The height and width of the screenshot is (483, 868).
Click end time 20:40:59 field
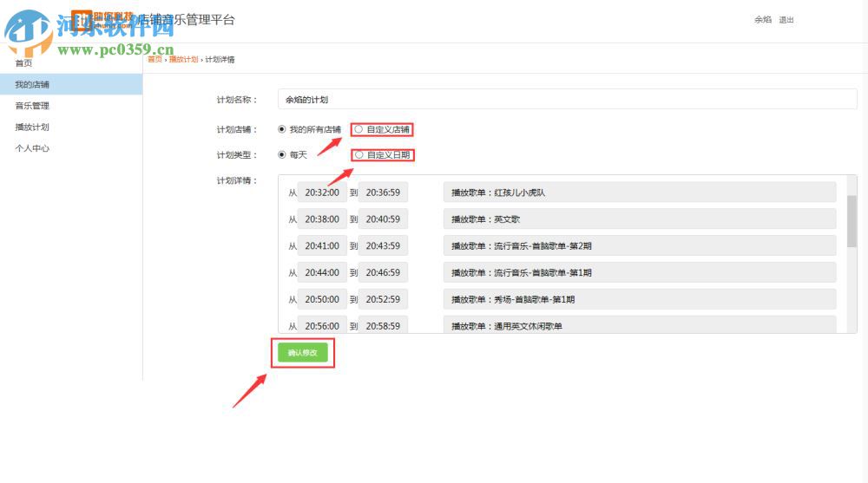[x=383, y=219]
